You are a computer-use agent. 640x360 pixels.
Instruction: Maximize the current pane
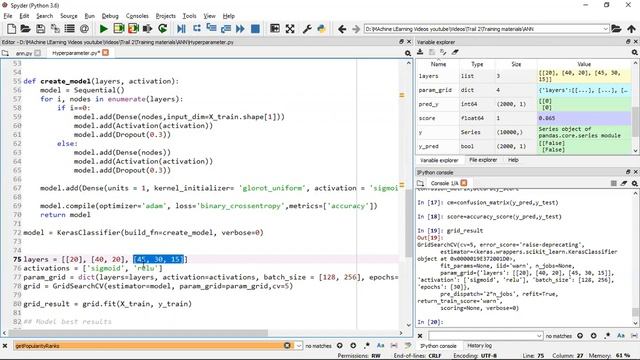(275, 29)
